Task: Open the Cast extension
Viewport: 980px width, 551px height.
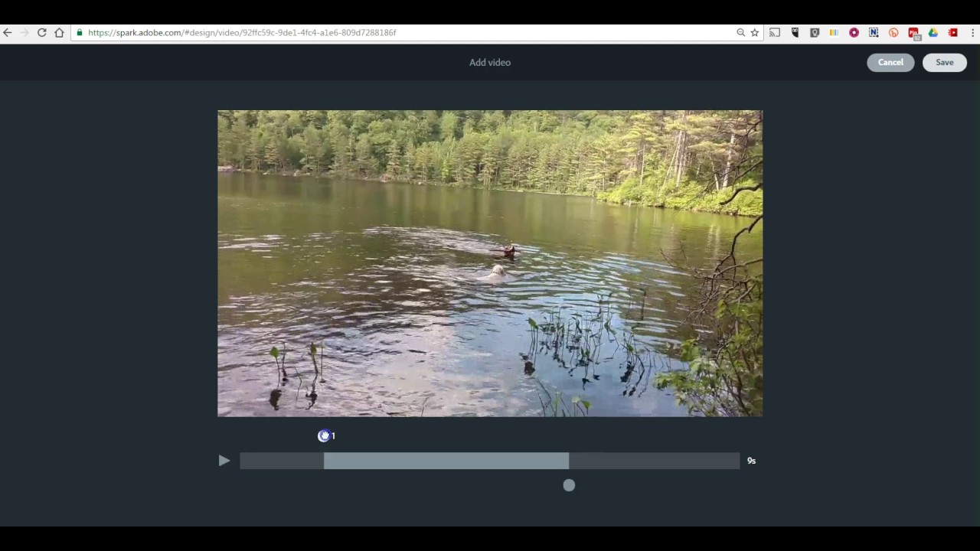Action: click(775, 33)
